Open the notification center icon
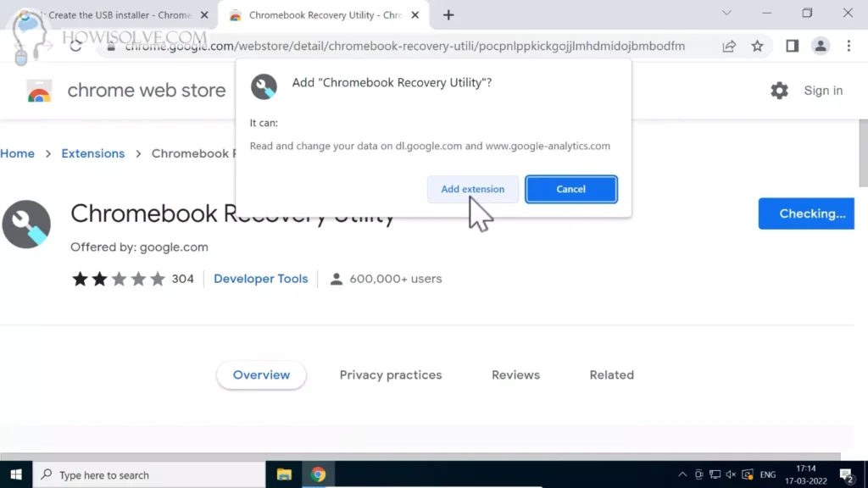 (x=847, y=474)
